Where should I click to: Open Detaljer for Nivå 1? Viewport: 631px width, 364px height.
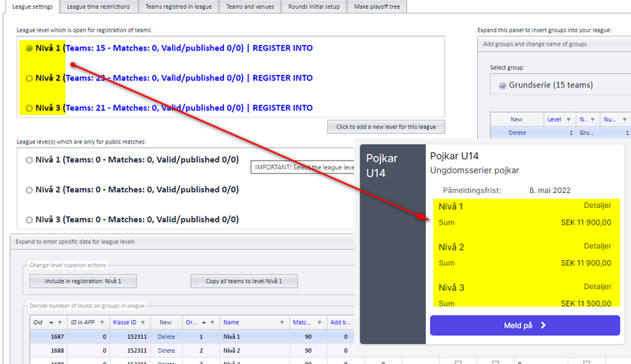click(597, 206)
